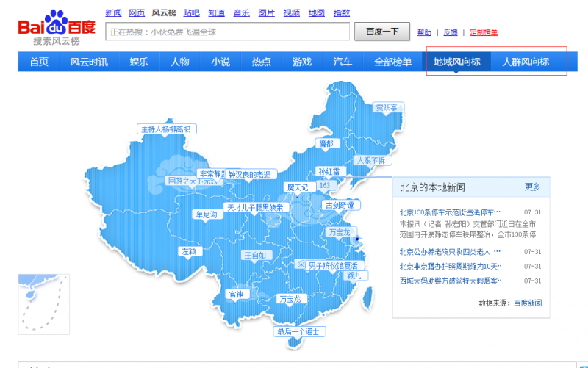Open the 定制榜单 link
The image size is (588, 368).
pos(483,32)
